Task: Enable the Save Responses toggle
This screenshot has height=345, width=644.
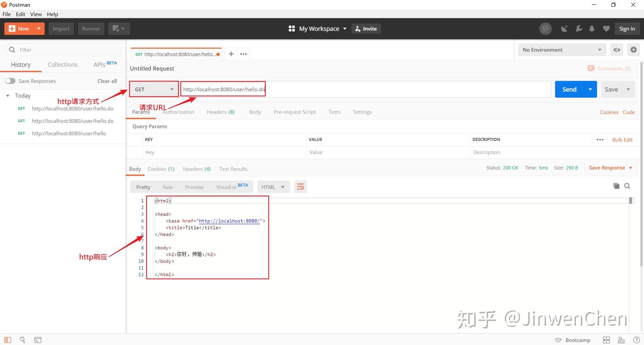Action: click(10, 81)
